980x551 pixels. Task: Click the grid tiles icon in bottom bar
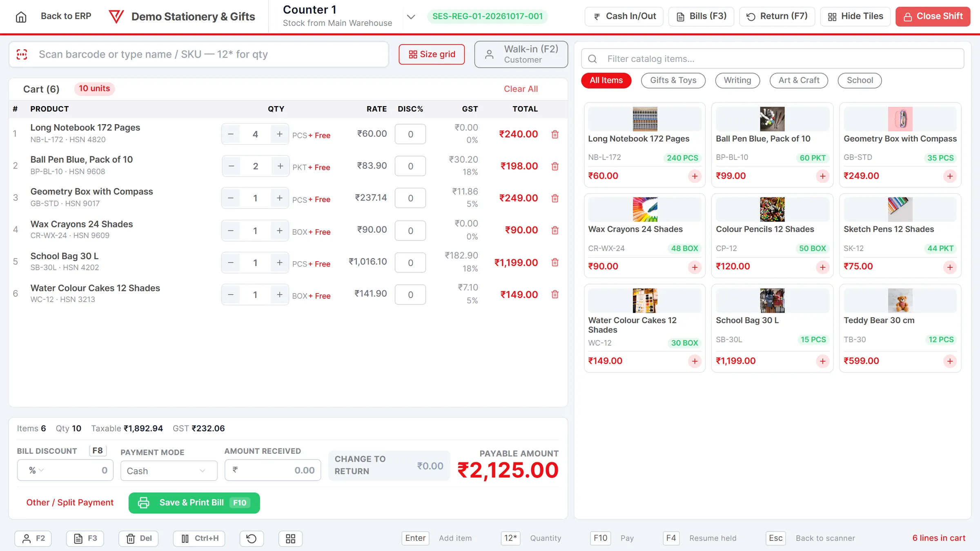click(290, 538)
